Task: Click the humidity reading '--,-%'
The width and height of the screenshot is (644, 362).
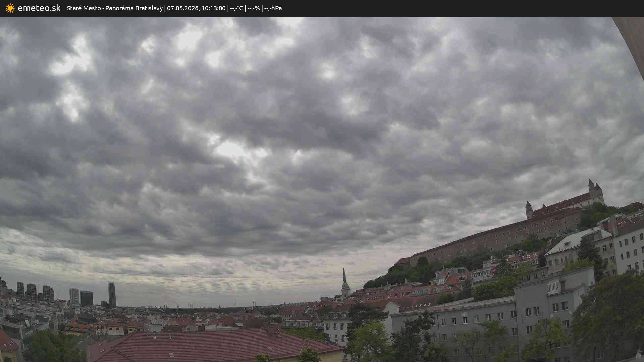Action: (254, 8)
